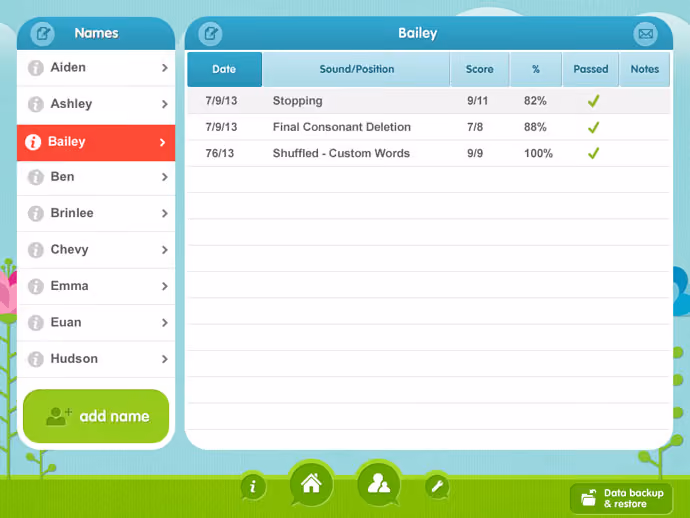Expand Ashley with the chevron arrow
Screen dimensions: 690x518
[x=165, y=104]
